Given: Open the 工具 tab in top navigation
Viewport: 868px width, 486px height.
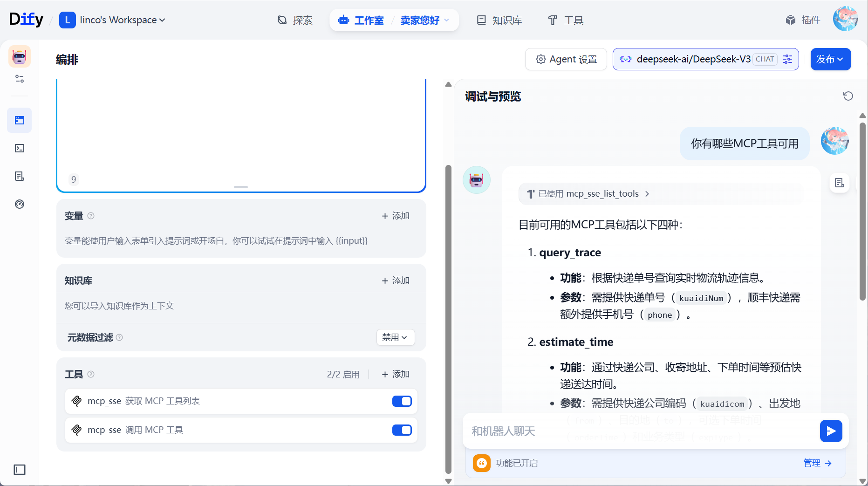Looking at the screenshot, I should coord(566,20).
